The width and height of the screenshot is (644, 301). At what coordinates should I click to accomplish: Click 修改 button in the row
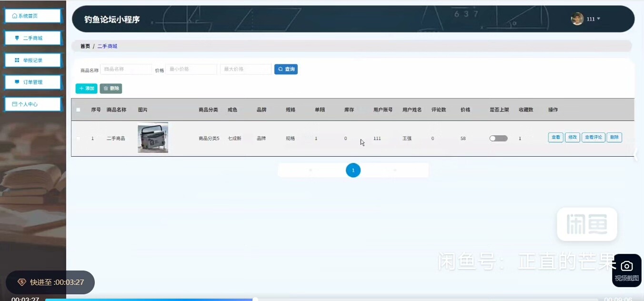tap(572, 137)
